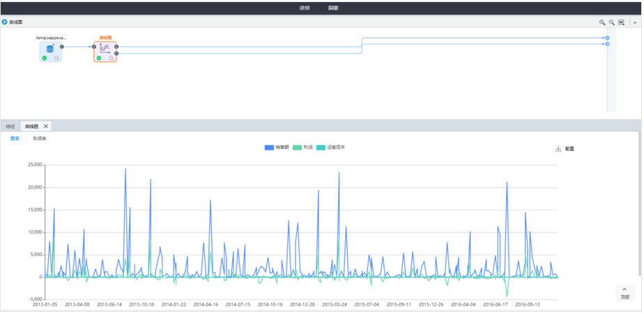Toggle the 销售额 legend series
Image resolution: width=644 pixels, height=314 pixels.
[277, 147]
